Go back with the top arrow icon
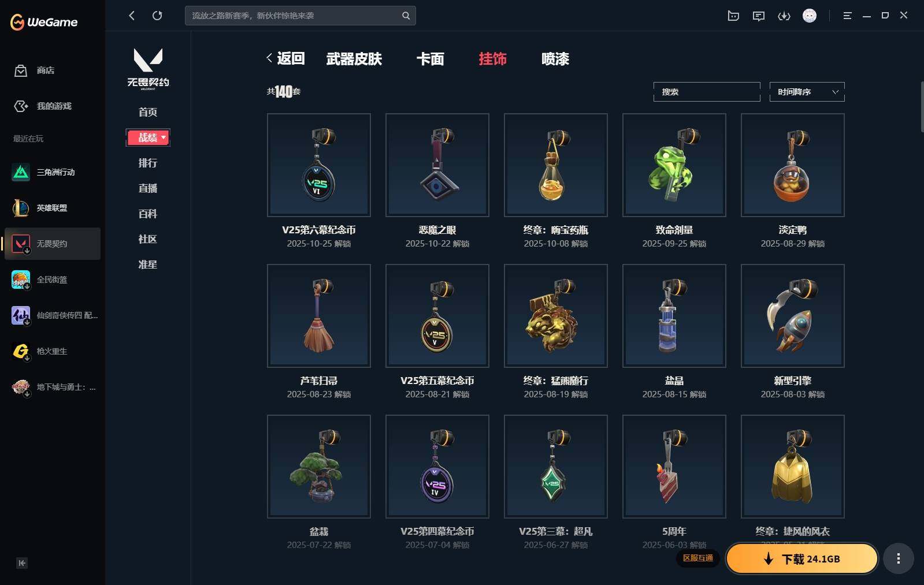This screenshot has height=585, width=924. (132, 16)
